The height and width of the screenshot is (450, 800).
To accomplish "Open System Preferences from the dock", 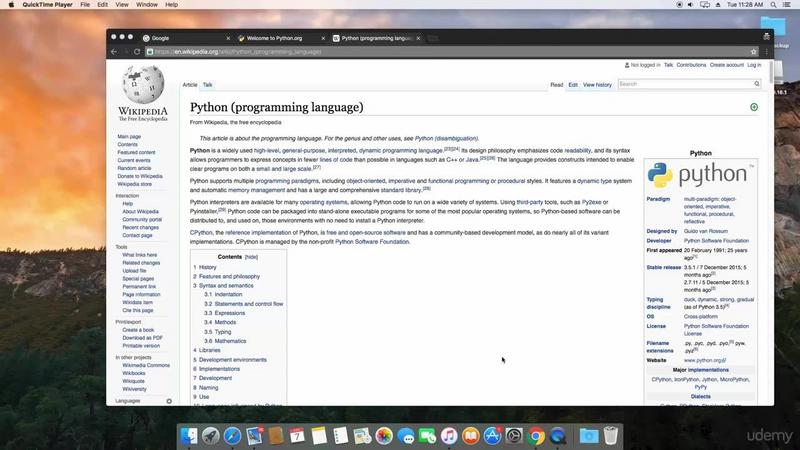I will tap(514, 436).
